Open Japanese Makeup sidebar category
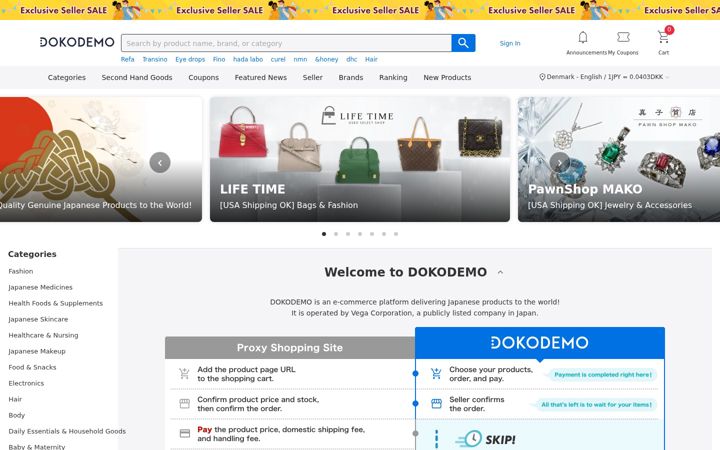720x450 pixels. 37,351
